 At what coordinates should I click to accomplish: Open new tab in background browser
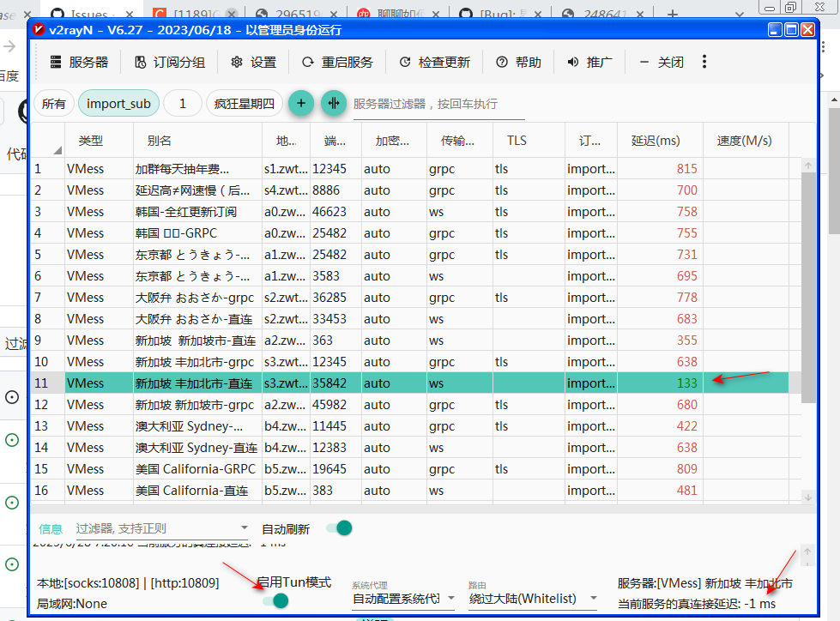(x=673, y=14)
